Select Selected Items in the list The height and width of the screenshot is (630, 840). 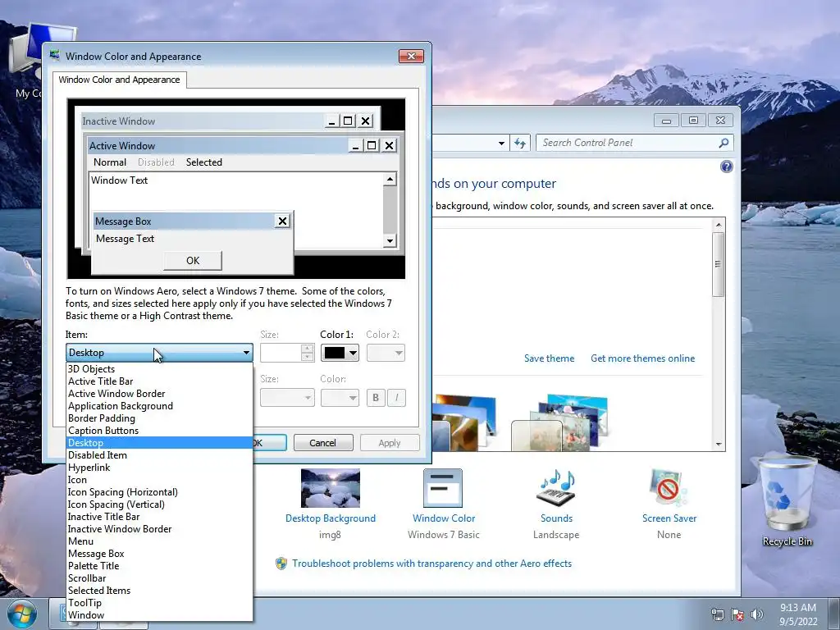point(159,591)
